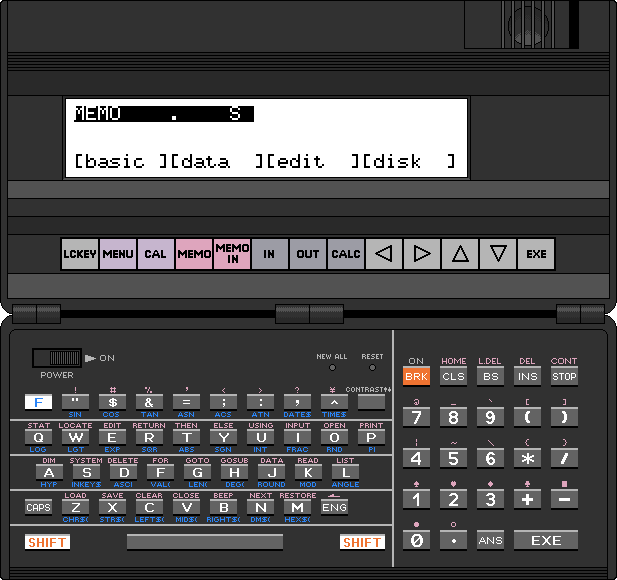
Task: Toggle the CAPS lock key
Action: click(38, 507)
